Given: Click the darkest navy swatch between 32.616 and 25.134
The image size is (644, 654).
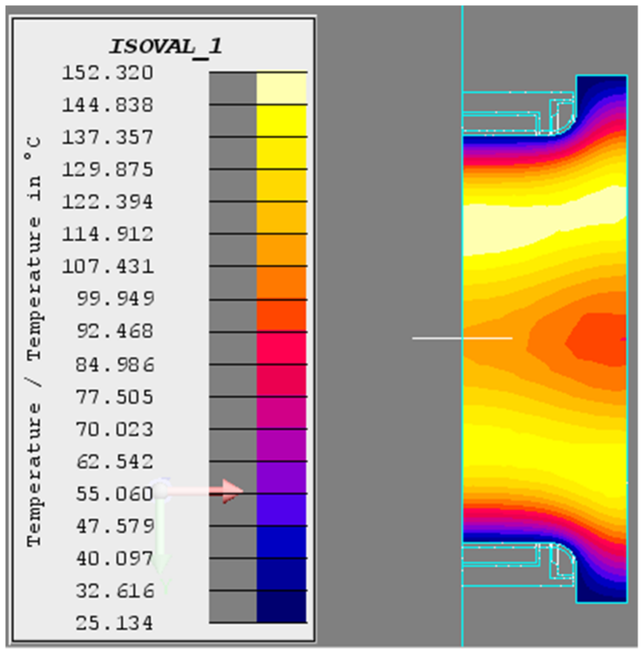Looking at the screenshot, I should click(282, 607).
